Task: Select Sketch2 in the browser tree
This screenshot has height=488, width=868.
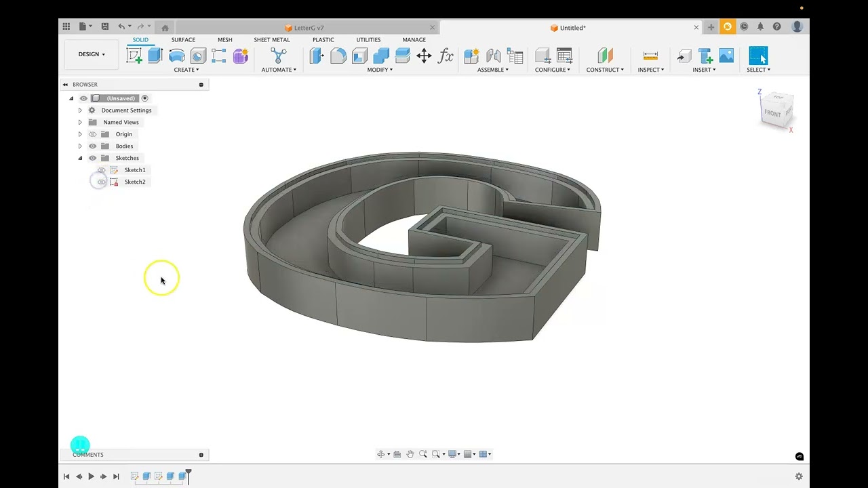Action: coord(135,182)
